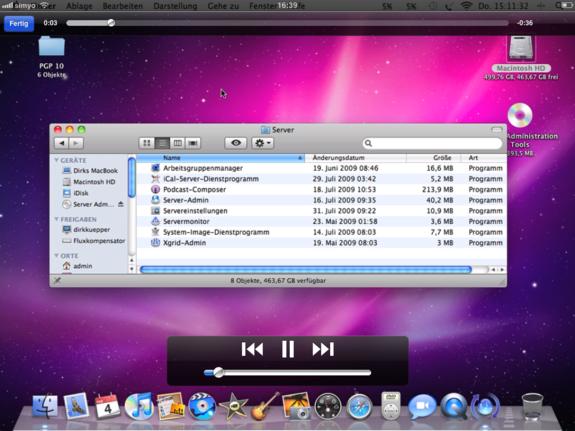This screenshot has width=575, height=431.
Task: Open GarageBand from the Dock
Action: 265,406
